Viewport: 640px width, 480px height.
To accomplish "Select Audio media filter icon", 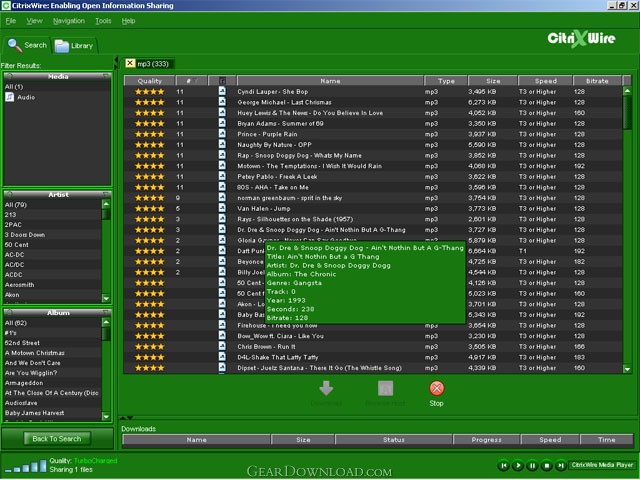I will point(9,97).
